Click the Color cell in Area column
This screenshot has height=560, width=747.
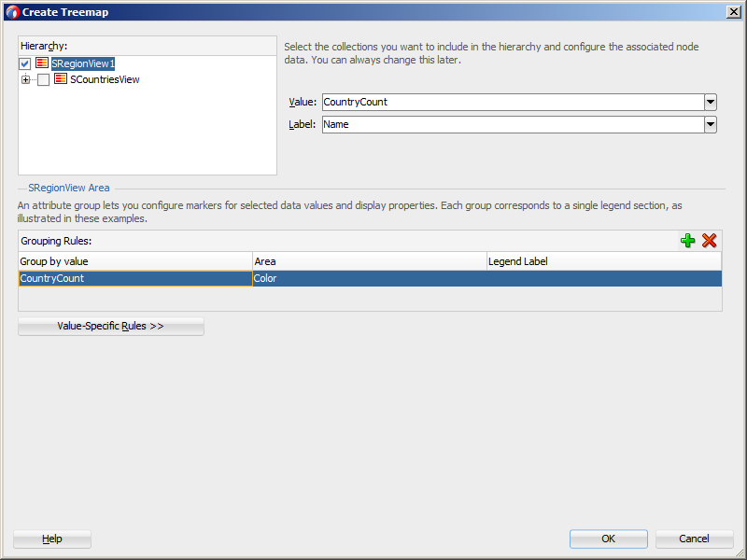[x=369, y=278]
